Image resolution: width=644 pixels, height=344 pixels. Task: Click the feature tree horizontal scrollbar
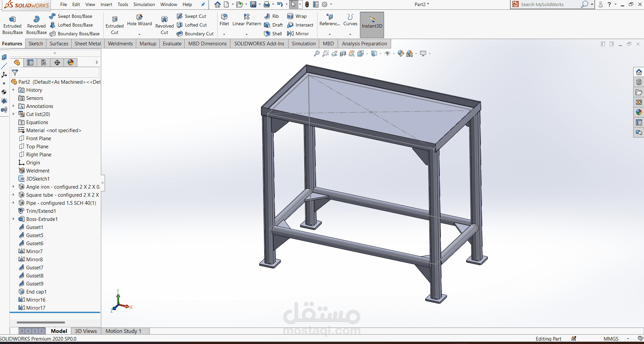tap(41, 322)
